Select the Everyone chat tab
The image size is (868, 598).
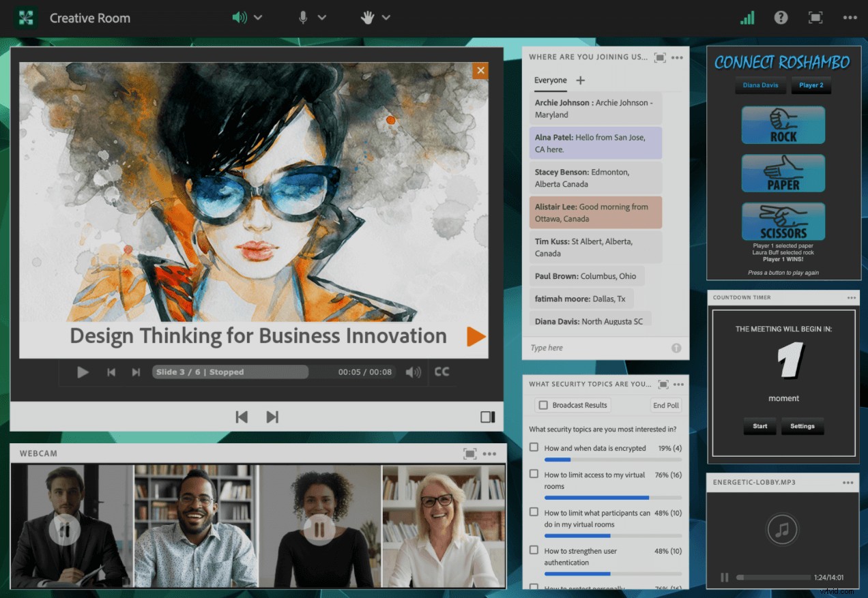(x=550, y=80)
